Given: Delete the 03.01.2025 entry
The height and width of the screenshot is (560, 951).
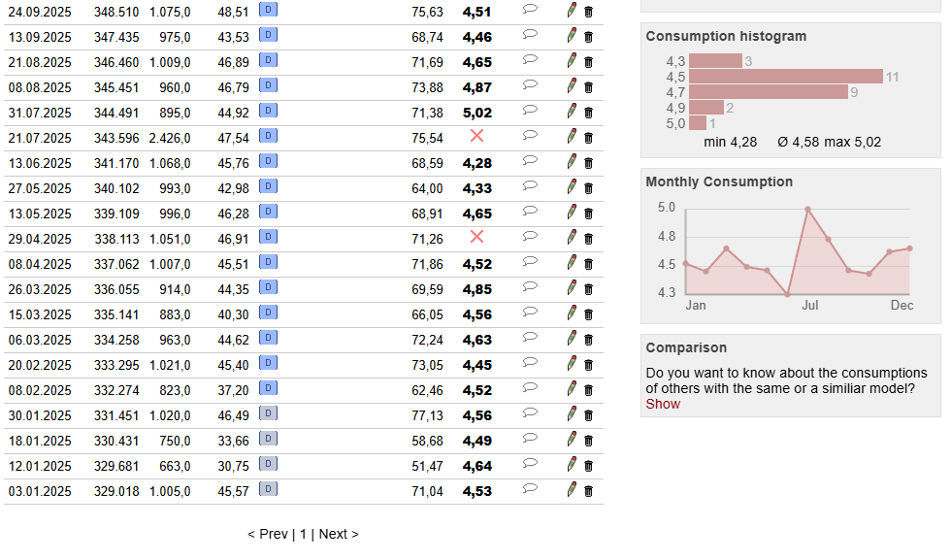Looking at the screenshot, I should point(588,491).
